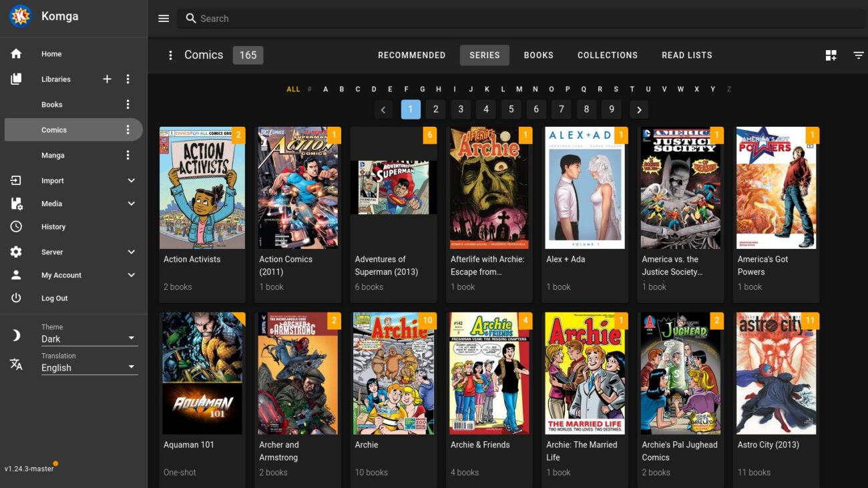Open the Action Activists series cover

coord(202,188)
